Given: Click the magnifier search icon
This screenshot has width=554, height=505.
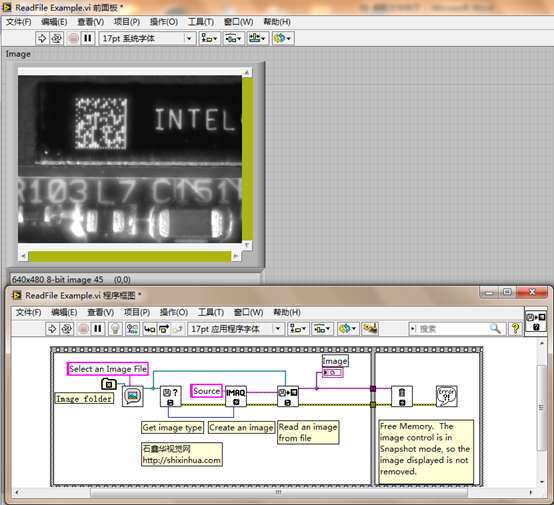Looking at the screenshot, I should (495, 329).
